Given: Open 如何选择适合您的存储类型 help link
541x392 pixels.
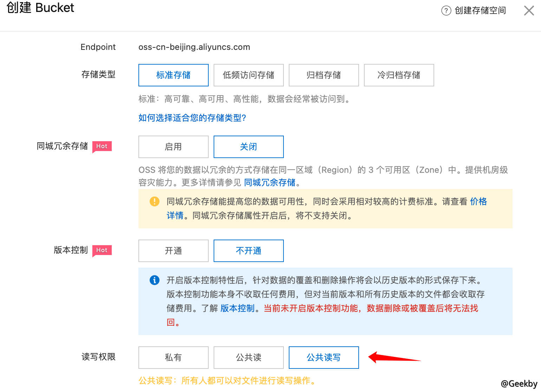Looking at the screenshot, I should (192, 118).
